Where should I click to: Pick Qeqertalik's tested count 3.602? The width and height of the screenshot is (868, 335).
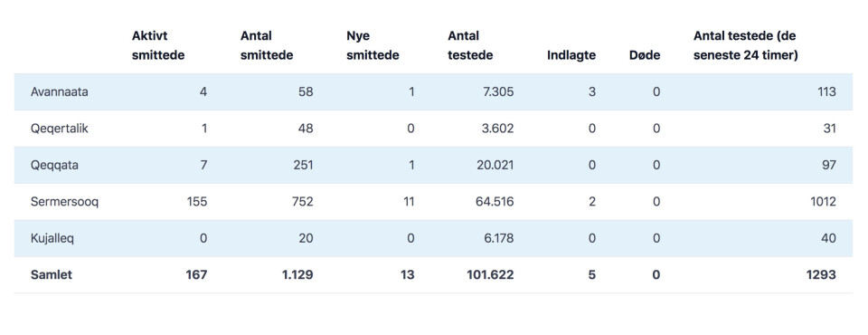point(497,129)
